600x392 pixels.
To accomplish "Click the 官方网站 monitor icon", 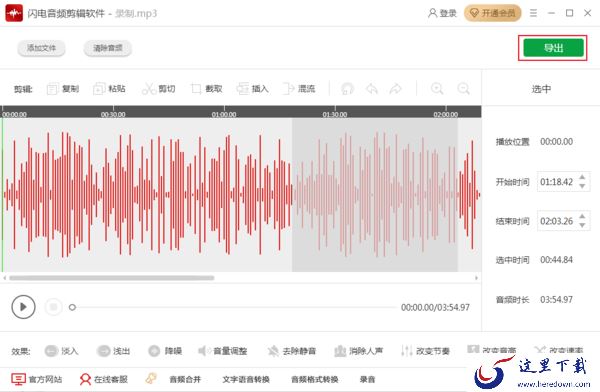I will (18, 379).
